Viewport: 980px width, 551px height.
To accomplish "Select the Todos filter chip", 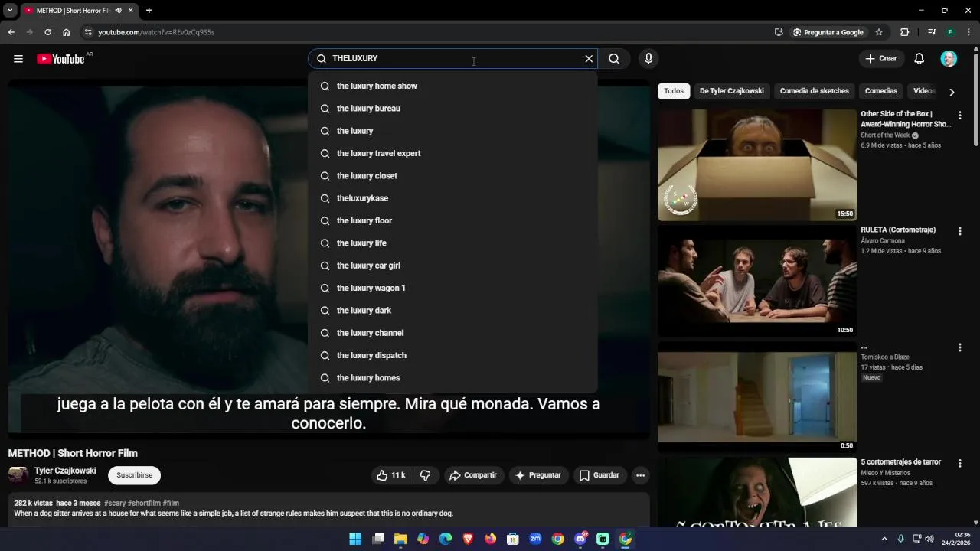I will coord(674,91).
